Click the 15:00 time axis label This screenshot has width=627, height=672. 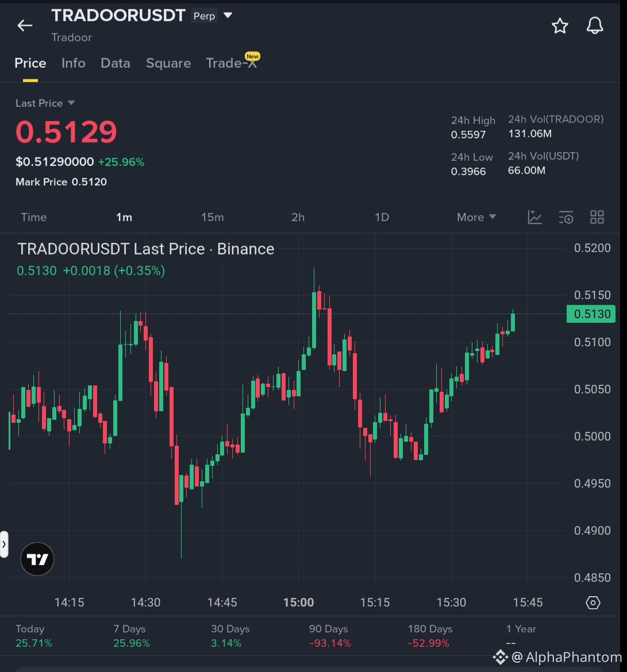pos(298,603)
